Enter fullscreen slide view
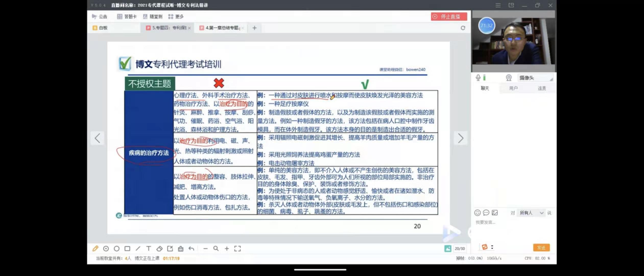This screenshot has width=644, height=276. tap(237, 248)
